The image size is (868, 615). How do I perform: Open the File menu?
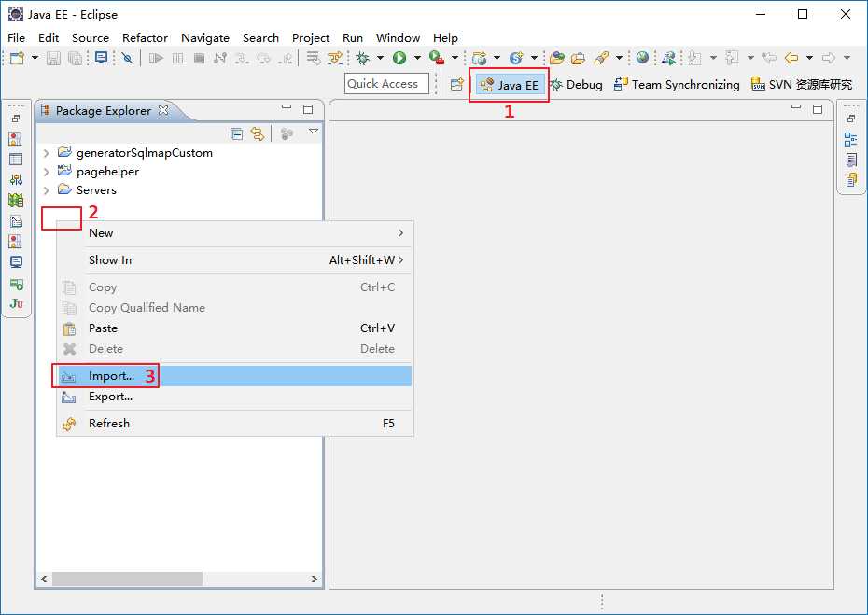point(16,37)
